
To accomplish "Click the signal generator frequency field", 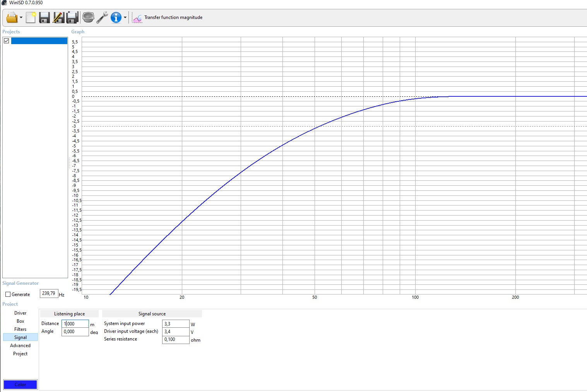I will (x=49, y=293).
